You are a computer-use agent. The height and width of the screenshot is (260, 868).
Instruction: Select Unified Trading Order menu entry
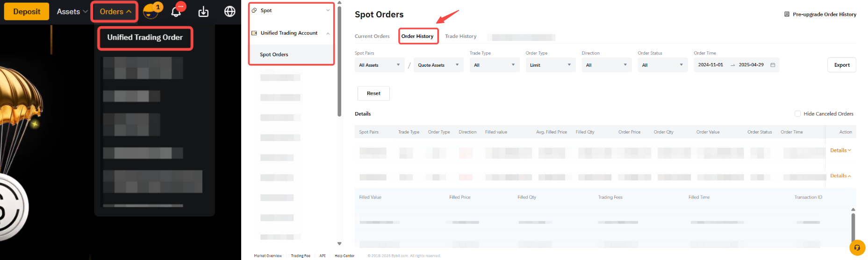tap(145, 37)
